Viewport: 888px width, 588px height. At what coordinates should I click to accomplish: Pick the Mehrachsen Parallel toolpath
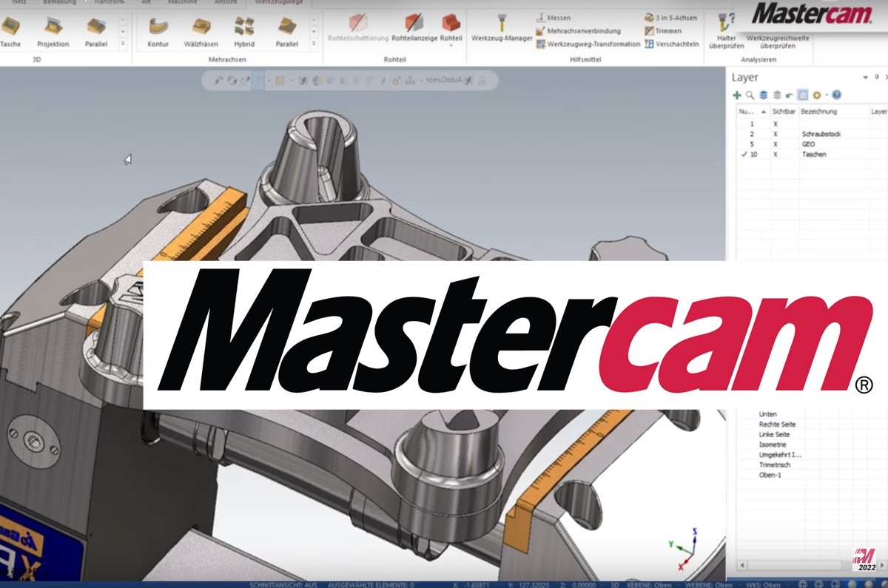287,32
